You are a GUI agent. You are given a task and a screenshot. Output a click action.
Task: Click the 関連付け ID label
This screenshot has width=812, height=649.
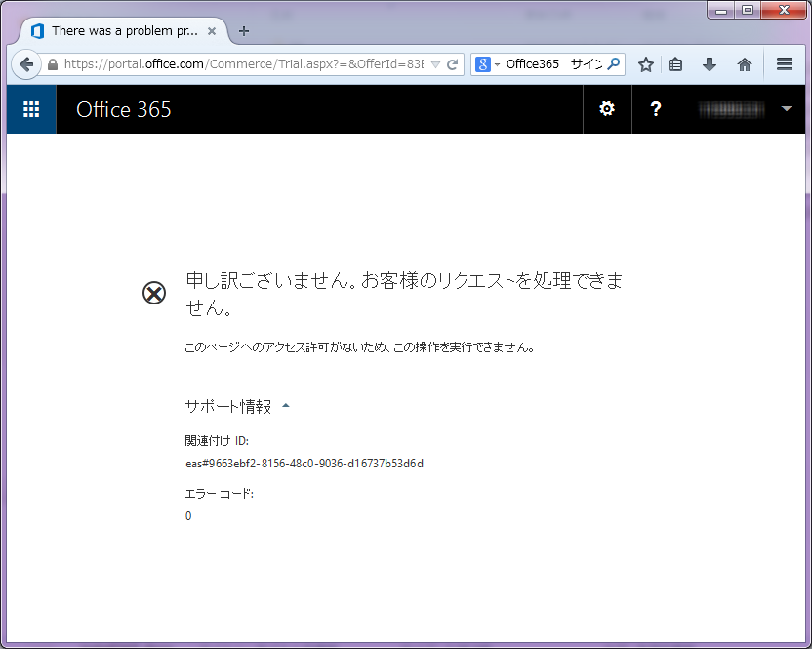click(217, 441)
